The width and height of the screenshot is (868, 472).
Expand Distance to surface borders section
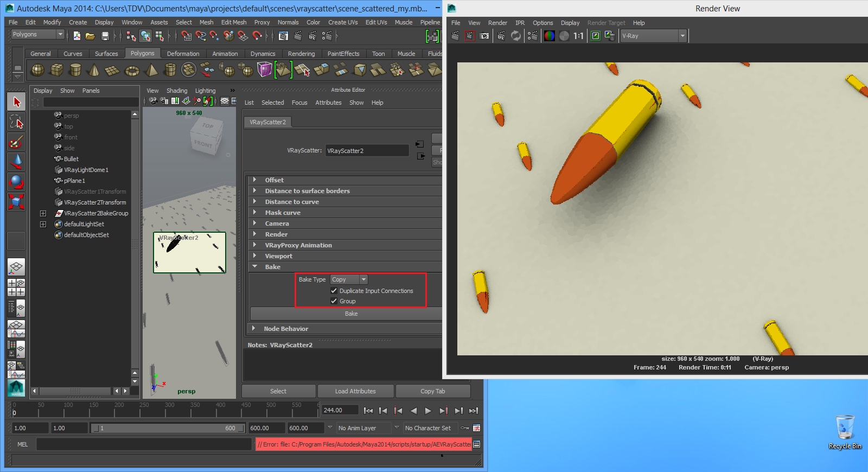click(x=254, y=190)
